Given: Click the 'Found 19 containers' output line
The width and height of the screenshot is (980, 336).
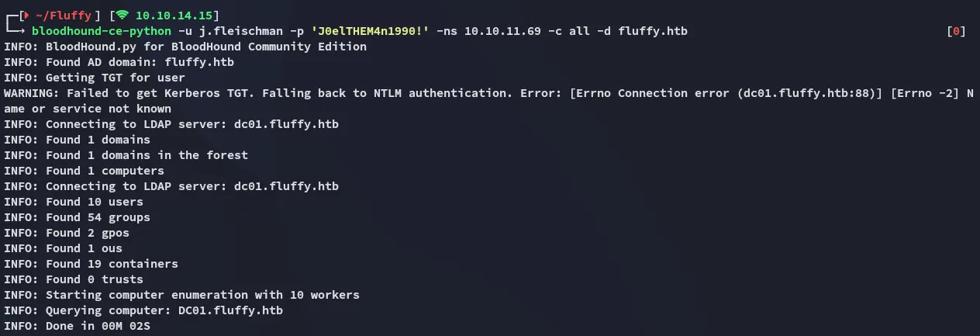Looking at the screenshot, I should click(x=91, y=264).
